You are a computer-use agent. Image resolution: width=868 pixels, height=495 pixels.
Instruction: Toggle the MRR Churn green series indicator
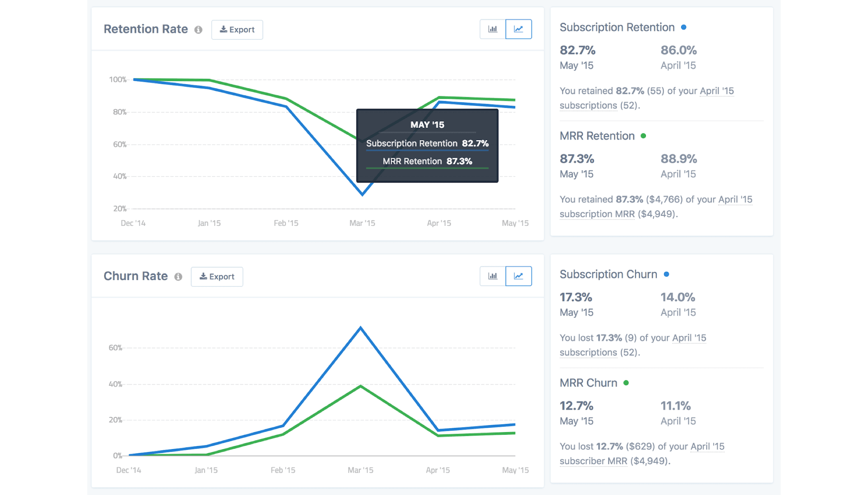coord(626,383)
